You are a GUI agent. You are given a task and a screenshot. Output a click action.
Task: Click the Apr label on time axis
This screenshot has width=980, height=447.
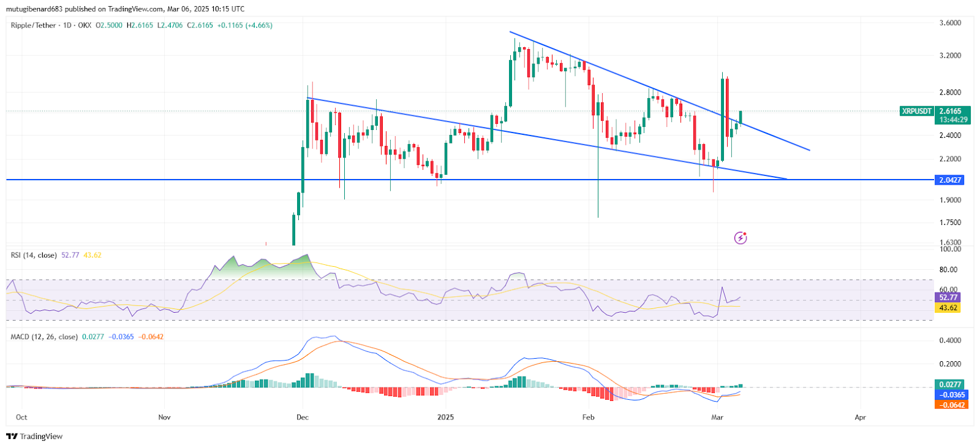[861, 417]
